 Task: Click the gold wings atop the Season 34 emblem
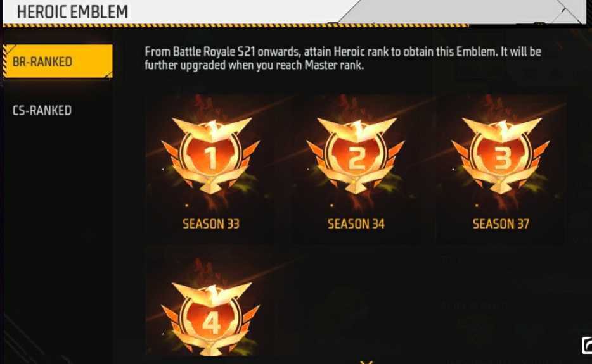tap(357, 129)
